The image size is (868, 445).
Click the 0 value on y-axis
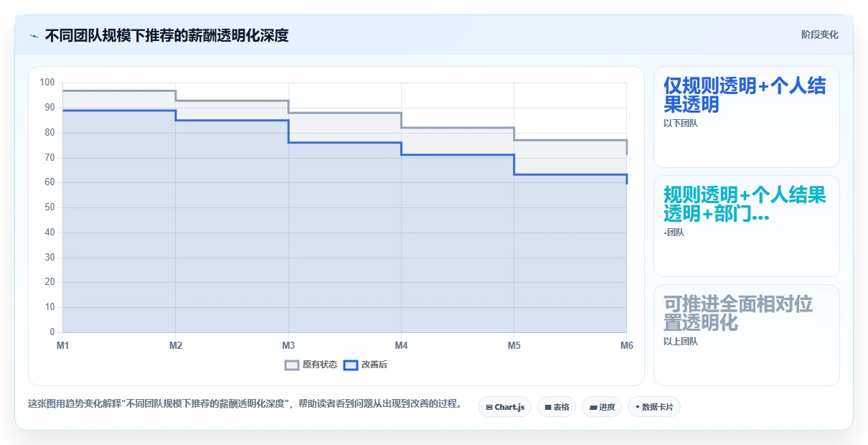pos(52,332)
